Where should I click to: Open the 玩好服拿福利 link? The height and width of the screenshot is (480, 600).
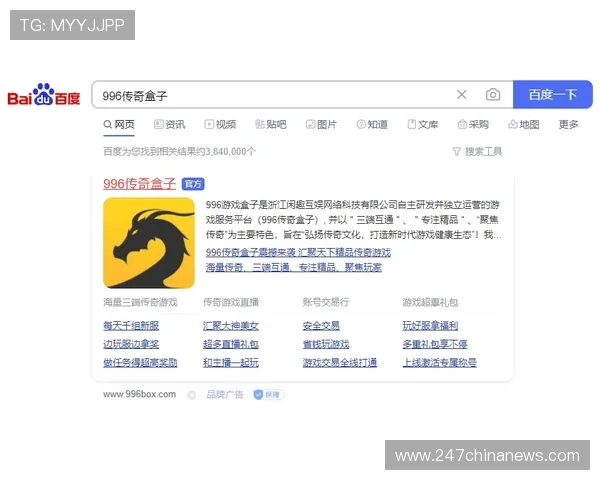point(430,326)
